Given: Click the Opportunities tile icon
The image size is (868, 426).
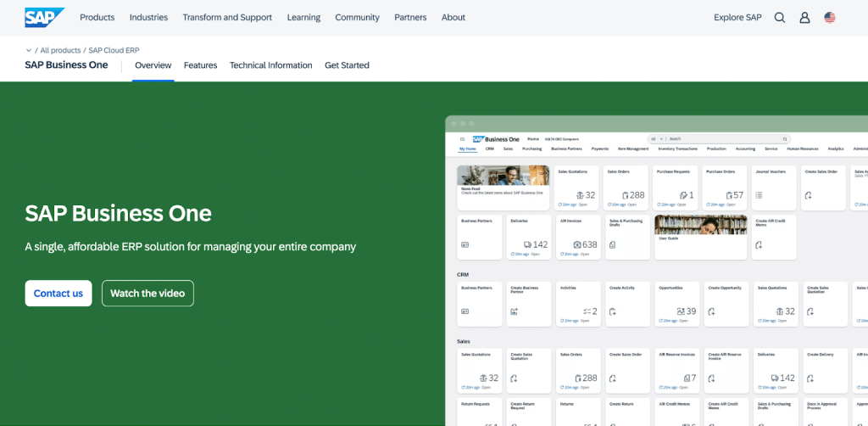Looking at the screenshot, I should tap(681, 311).
